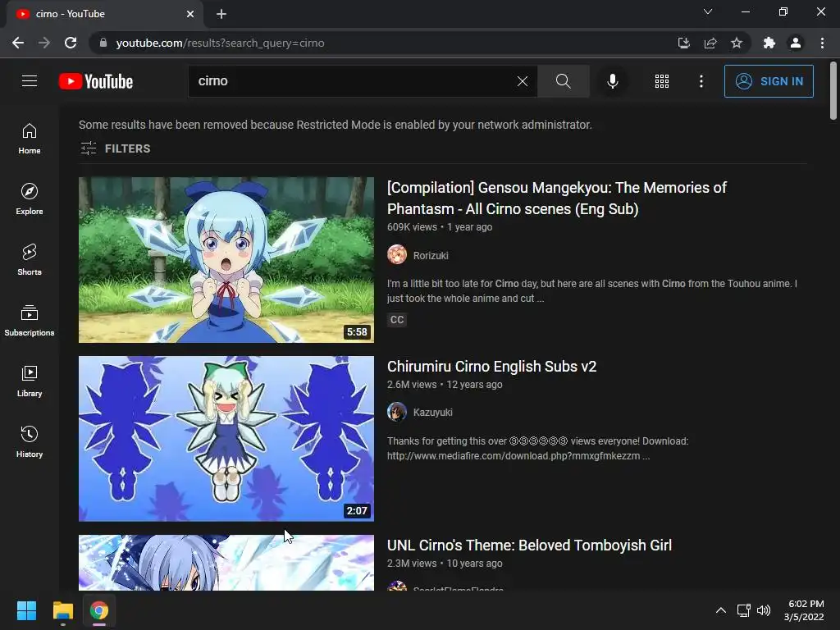This screenshot has height=630, width=840.
Task: Click the YouTube logo
Action: coord(96,81)
